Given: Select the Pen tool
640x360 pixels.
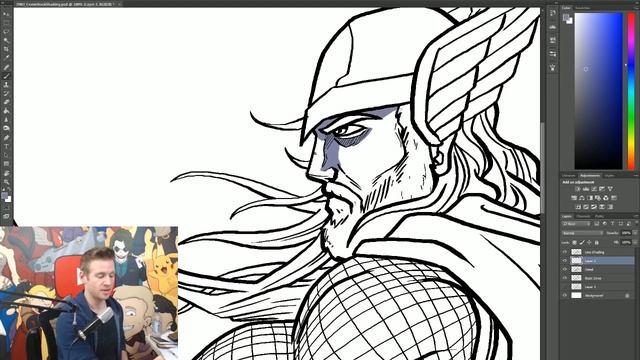Looking at the screenshot, I should point(7,138).
